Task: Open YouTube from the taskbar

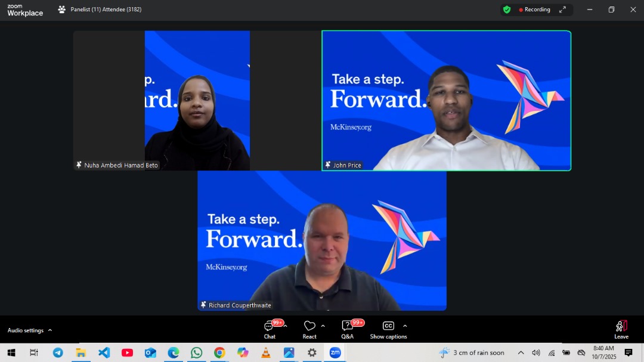Action: tap(128, 352)
